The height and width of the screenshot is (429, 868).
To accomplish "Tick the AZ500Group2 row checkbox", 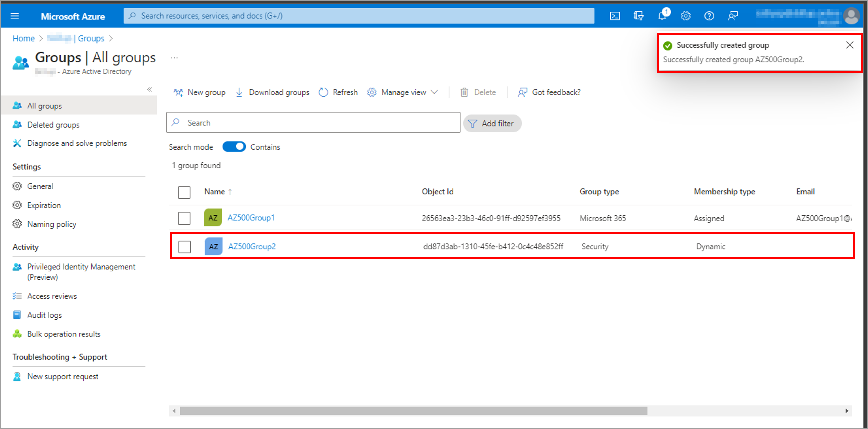I will point(185,247).
